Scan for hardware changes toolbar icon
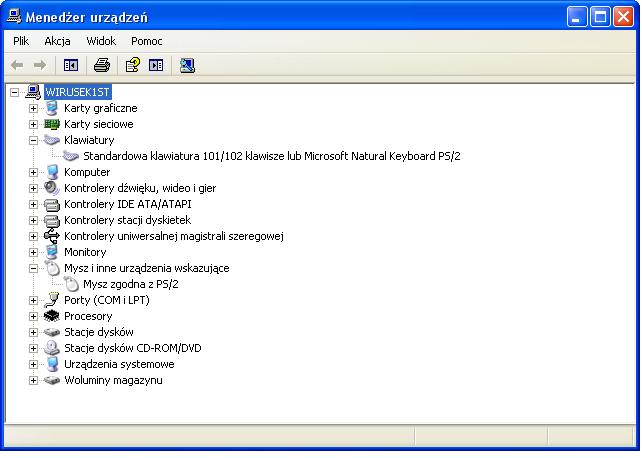Image resolution: width=642 pixels, height=458 pixels. [x=187, y=65]
